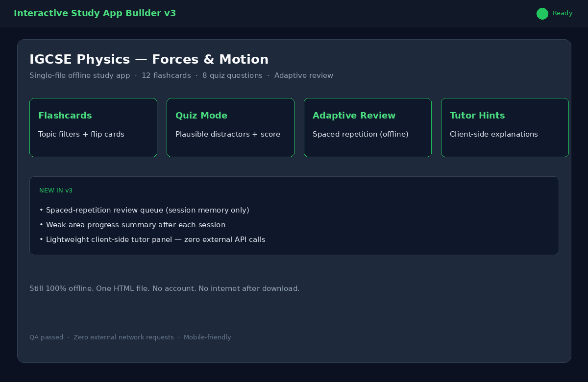Click the '8 quiz questions' subtitle text

[232, 75]
